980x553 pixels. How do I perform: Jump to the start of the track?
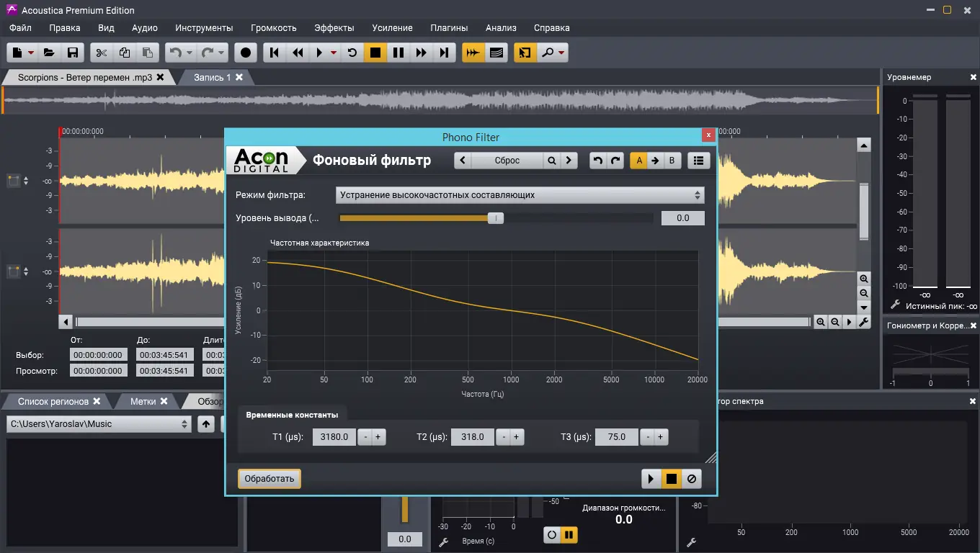pyautogui.click(x=274, y=53)
